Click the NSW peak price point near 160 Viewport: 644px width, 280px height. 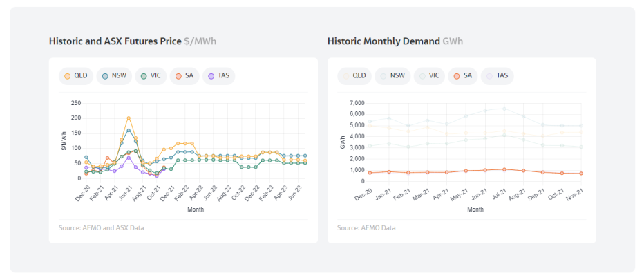click(x=129, y=130)
